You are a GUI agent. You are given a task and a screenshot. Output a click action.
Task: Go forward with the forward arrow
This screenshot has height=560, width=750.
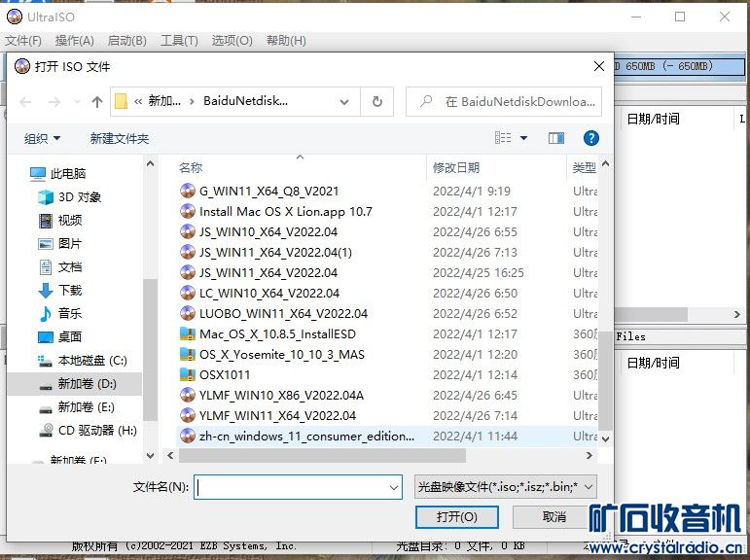[x=54, y=101]
